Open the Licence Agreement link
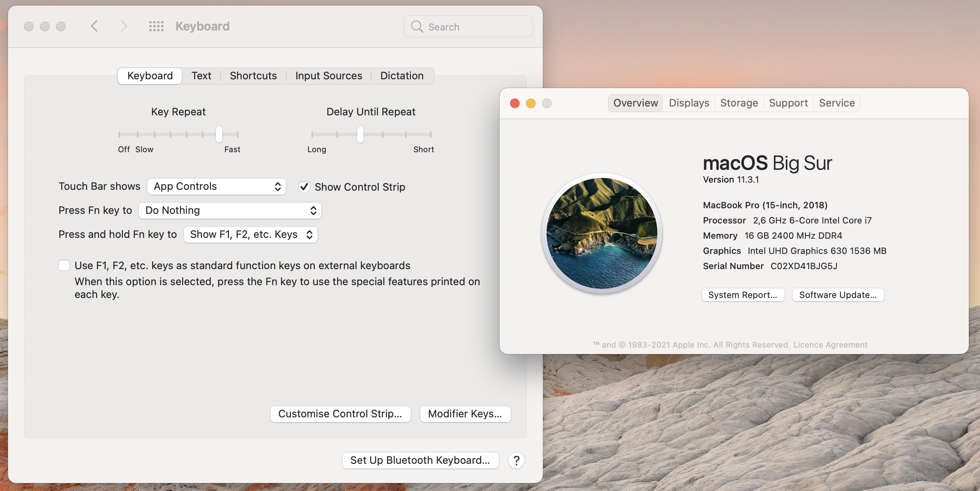The height and width of the screenshot is (491, 980). click(x=830, y=345)
